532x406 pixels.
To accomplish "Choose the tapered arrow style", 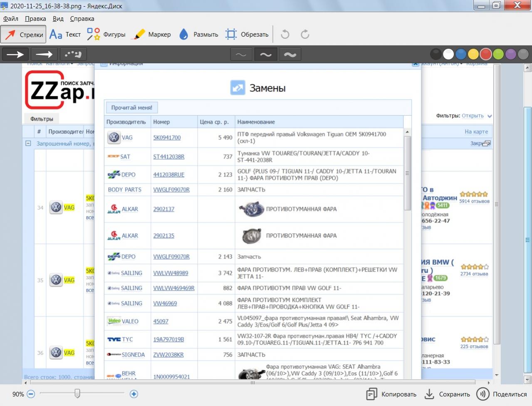I will [44, 54].
